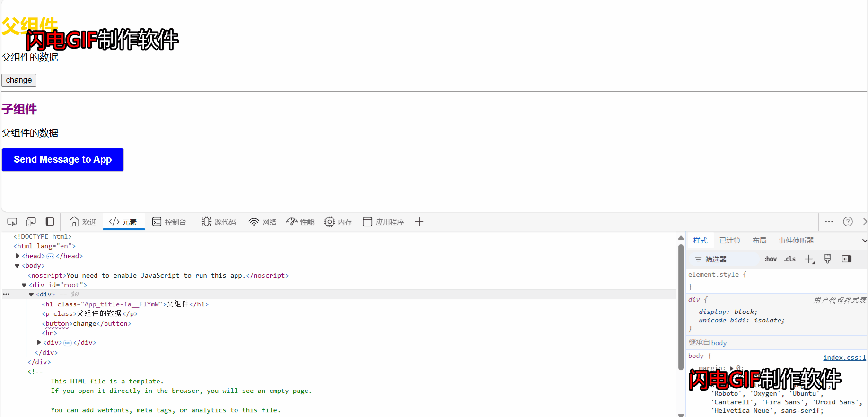Toggle device emulation icon

point(31,222)
